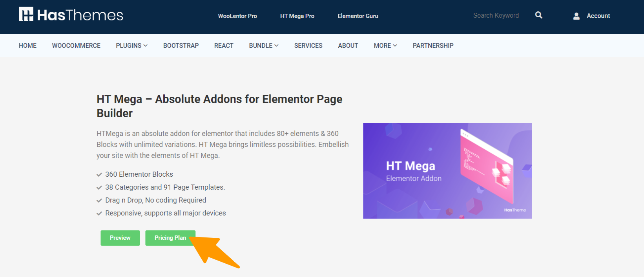
Task: Click the checkmark beside Drag n Drop
Action: [99, 201]
